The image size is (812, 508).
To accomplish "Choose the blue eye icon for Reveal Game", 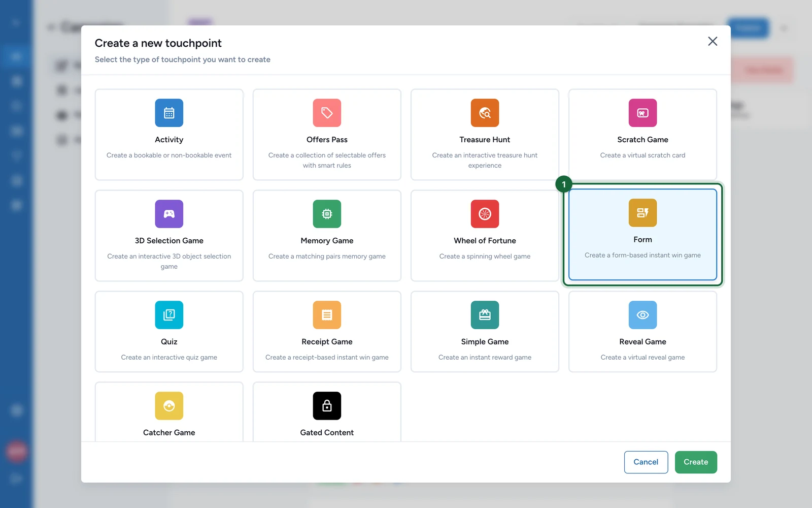I will point(642,315).
